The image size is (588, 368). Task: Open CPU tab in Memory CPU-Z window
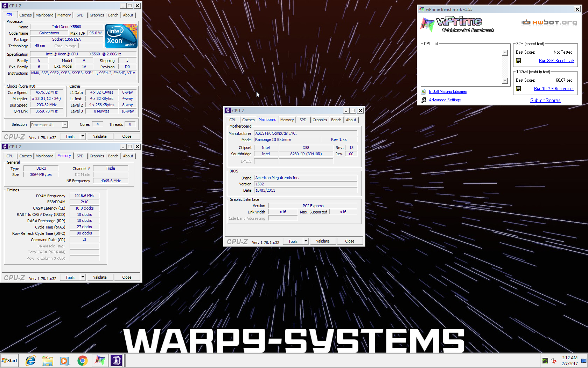(x=10, y=156)
